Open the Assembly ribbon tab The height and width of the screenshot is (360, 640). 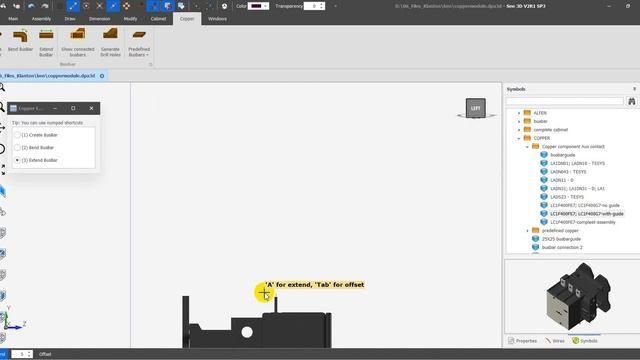click(41, 19)
